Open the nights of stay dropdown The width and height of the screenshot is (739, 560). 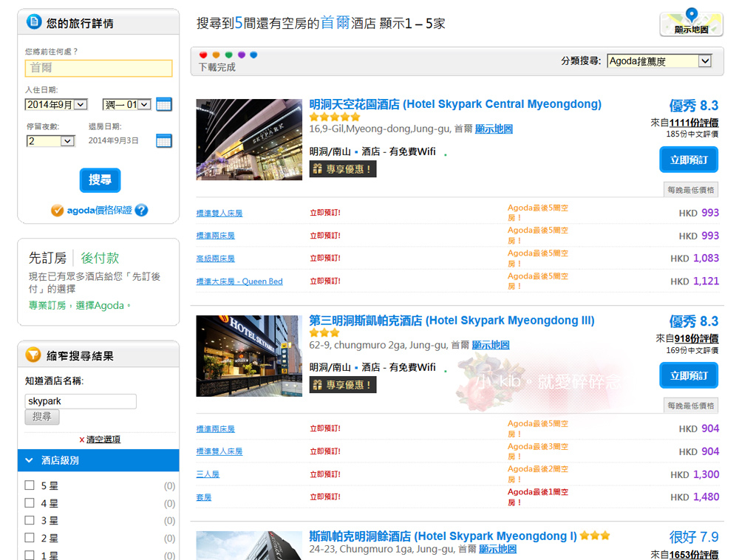(x=50, y=141)
